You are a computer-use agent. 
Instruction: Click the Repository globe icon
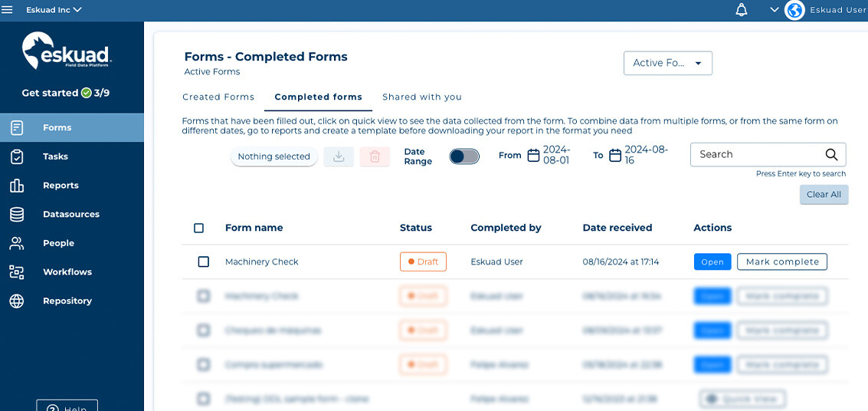pyautogui.click(x=17, y=301)
